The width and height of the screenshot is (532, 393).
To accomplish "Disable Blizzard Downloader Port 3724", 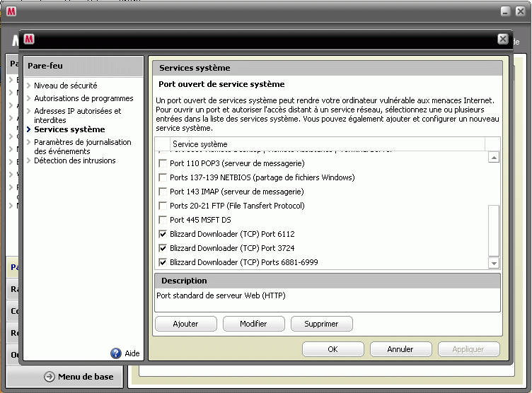I will point(163,248).
